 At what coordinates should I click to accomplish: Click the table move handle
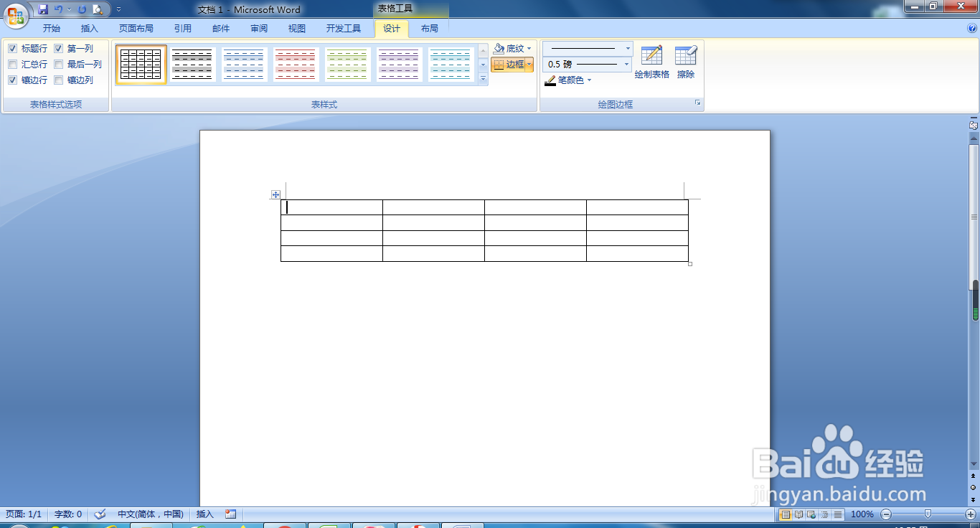275,194
